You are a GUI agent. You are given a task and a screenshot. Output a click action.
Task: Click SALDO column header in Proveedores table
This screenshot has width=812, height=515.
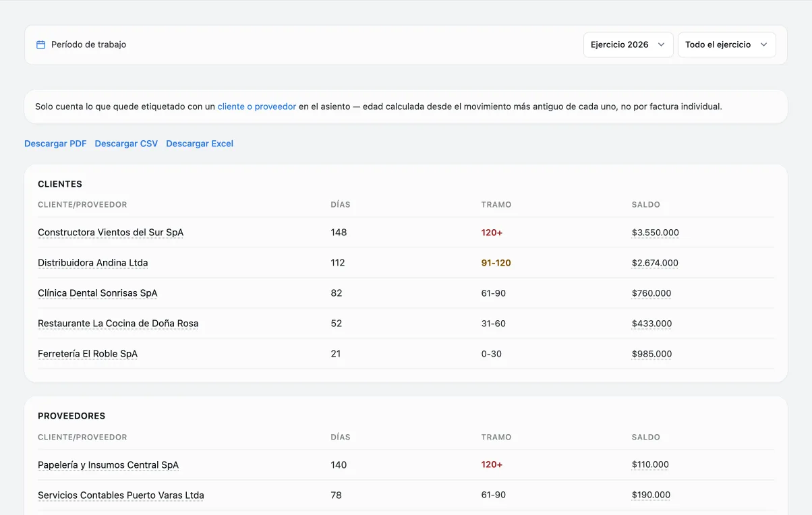click(x=646, y=437)
